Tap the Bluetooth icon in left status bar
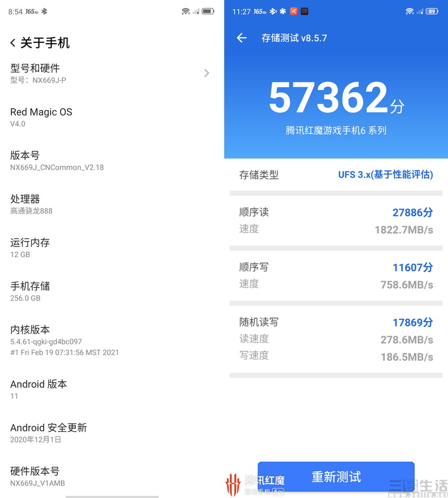Viewport: 448px width, 498px height. click(44, 11)
